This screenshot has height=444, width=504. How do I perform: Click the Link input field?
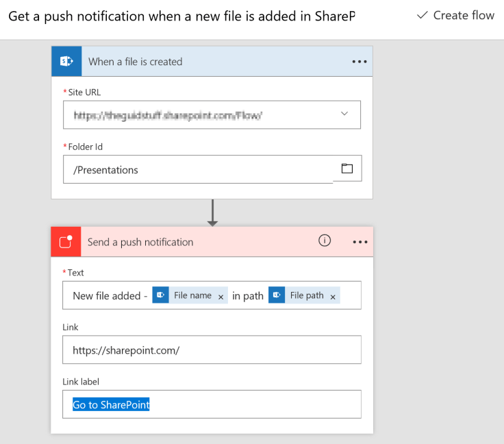212,349
